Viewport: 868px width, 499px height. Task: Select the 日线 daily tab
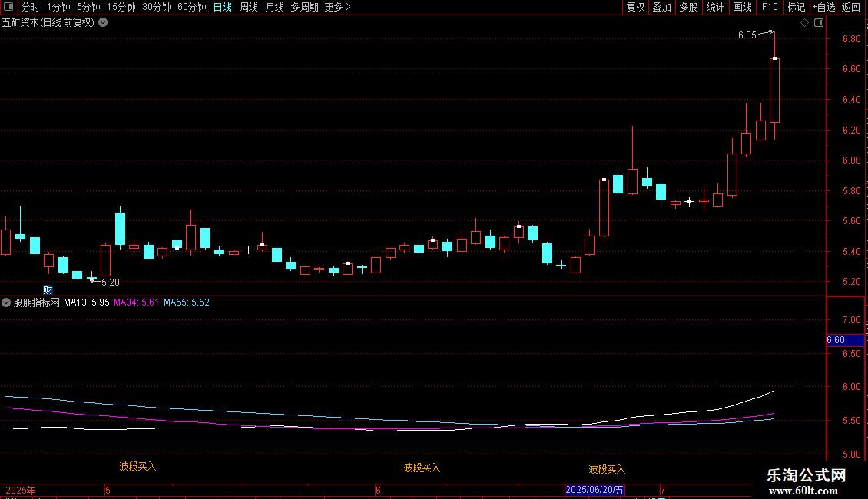[x=223, y=7]
